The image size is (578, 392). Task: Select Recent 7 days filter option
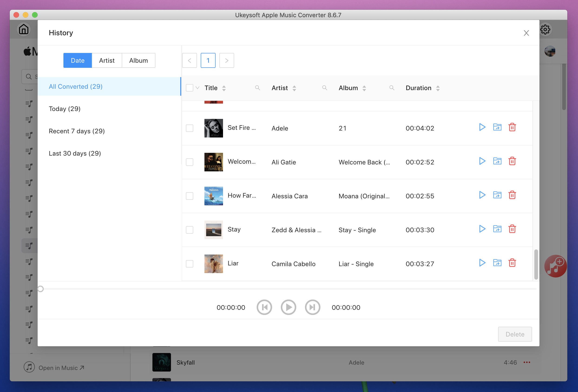click(77, 131)
